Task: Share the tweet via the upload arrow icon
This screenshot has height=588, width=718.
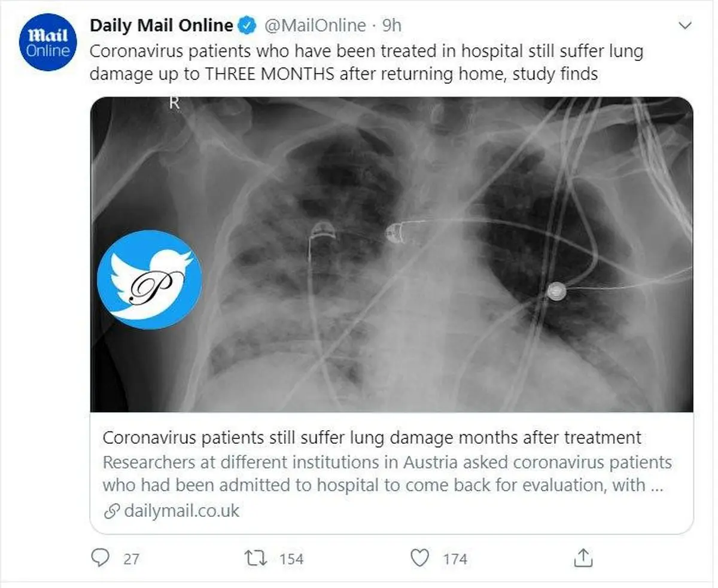Action: (583, 557)
